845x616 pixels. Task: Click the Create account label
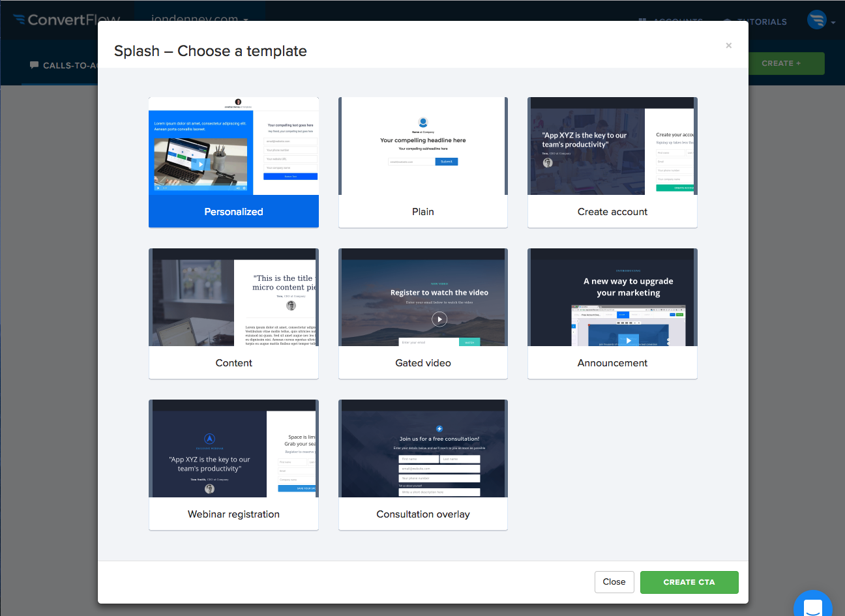pos(612,212)
